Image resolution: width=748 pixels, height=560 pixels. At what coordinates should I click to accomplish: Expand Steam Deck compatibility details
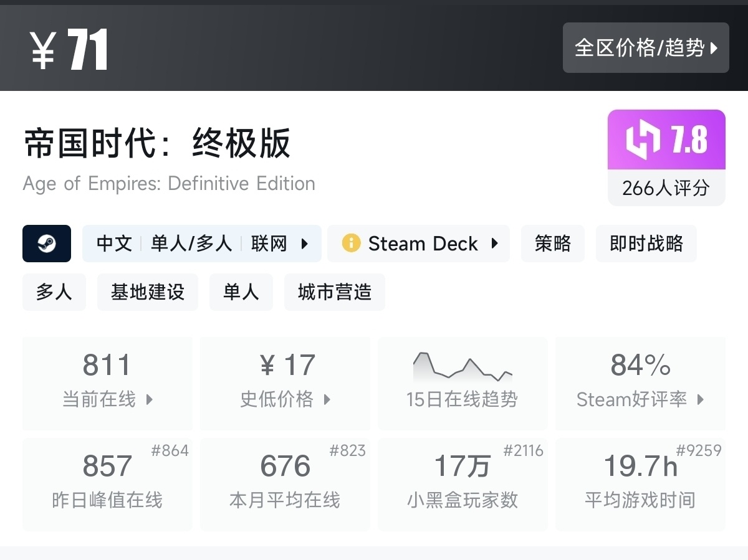pyautogui.click(x=495, y=244)
